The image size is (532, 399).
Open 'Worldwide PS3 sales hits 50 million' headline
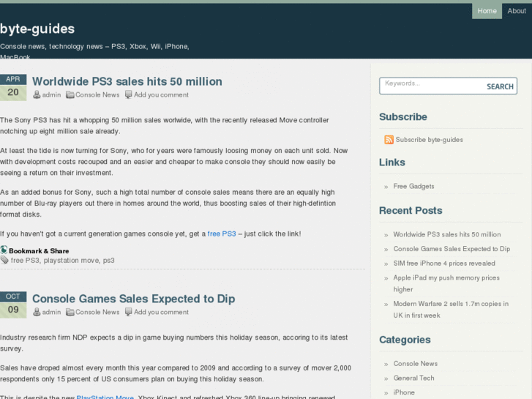point(127,81)
